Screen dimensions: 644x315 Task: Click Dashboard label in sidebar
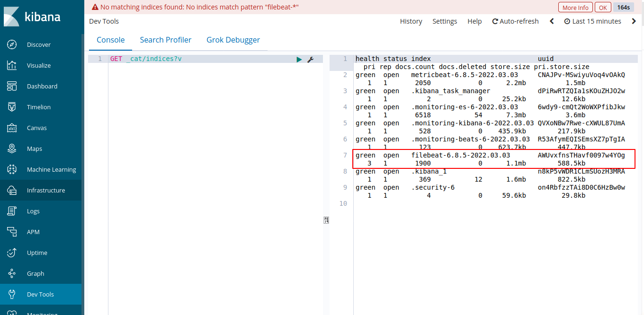42,86
